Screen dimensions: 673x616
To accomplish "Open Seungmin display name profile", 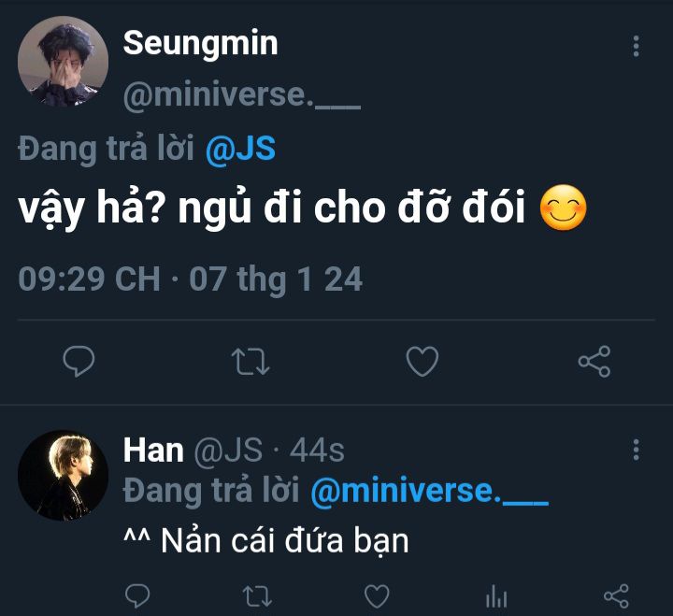I will pyautogui.click(x=200, y=43).
